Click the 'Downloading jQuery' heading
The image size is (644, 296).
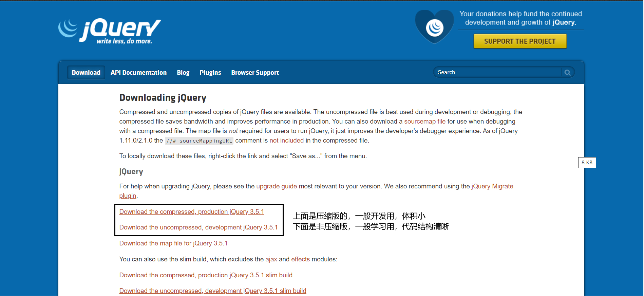(x=163, y=98)
